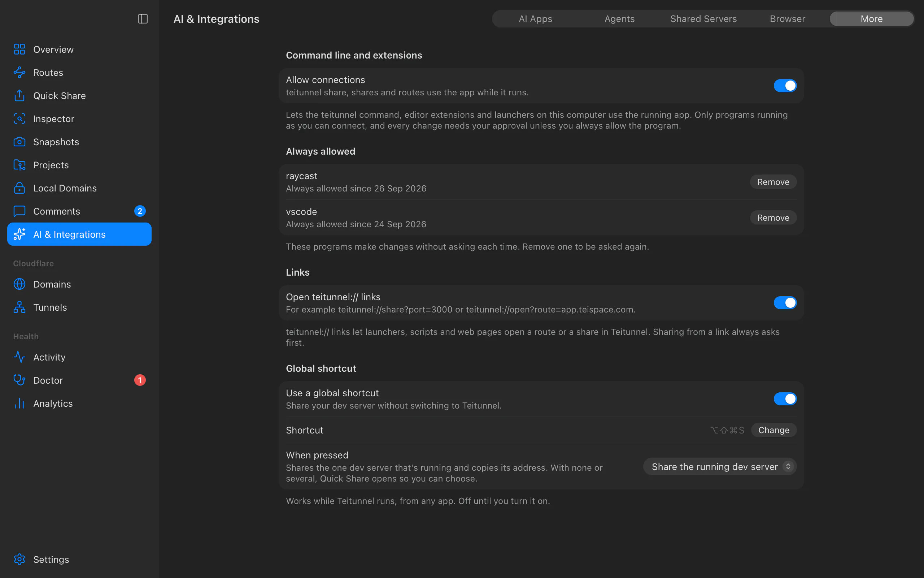This screenshot has height=578, width=924.
Task: Switch to the AI Apps tab
Action: coord(535,19)
